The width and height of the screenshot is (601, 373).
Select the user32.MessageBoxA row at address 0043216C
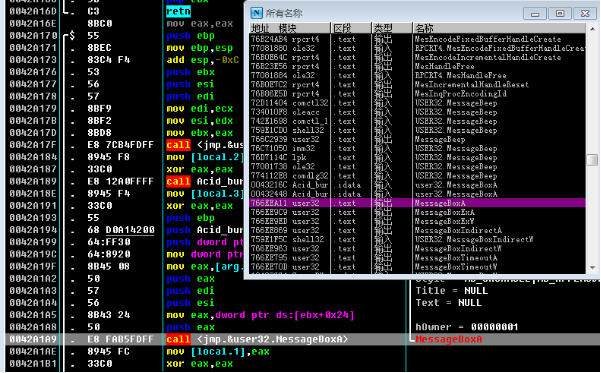click(x=417, y=185)
